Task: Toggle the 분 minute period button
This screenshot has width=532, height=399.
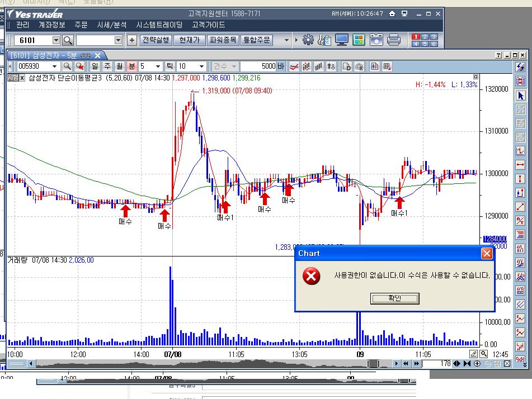Action: click(132, 66)
